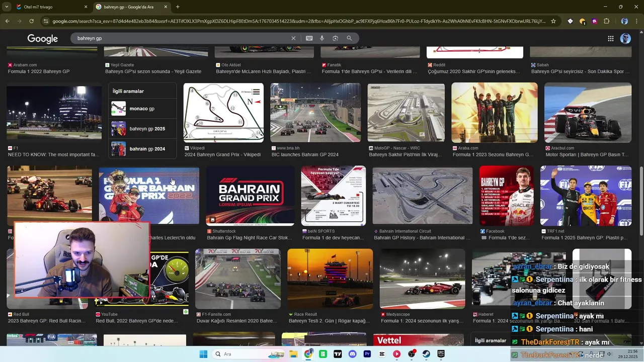Select related search "bahreyn gp 2025"
The image size is (644, 362).
(142, 129)
